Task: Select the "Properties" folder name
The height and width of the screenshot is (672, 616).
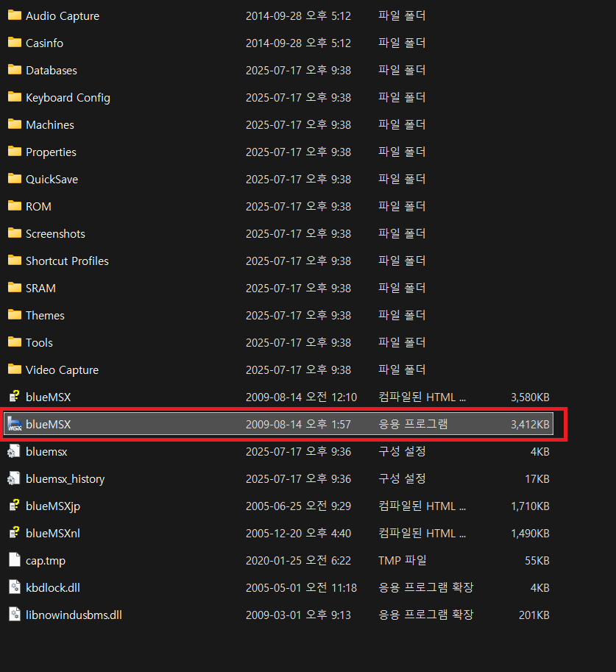Action: click(51, 152)
